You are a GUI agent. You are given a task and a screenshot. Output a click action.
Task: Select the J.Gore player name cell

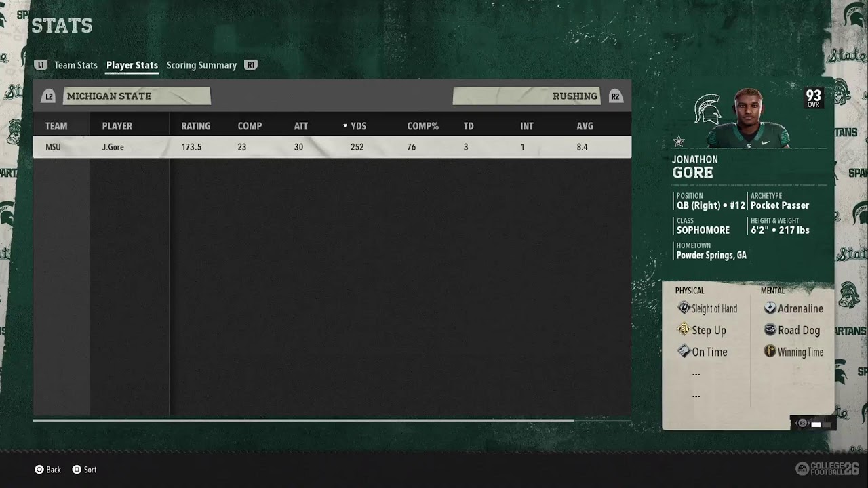coord(113,147)
